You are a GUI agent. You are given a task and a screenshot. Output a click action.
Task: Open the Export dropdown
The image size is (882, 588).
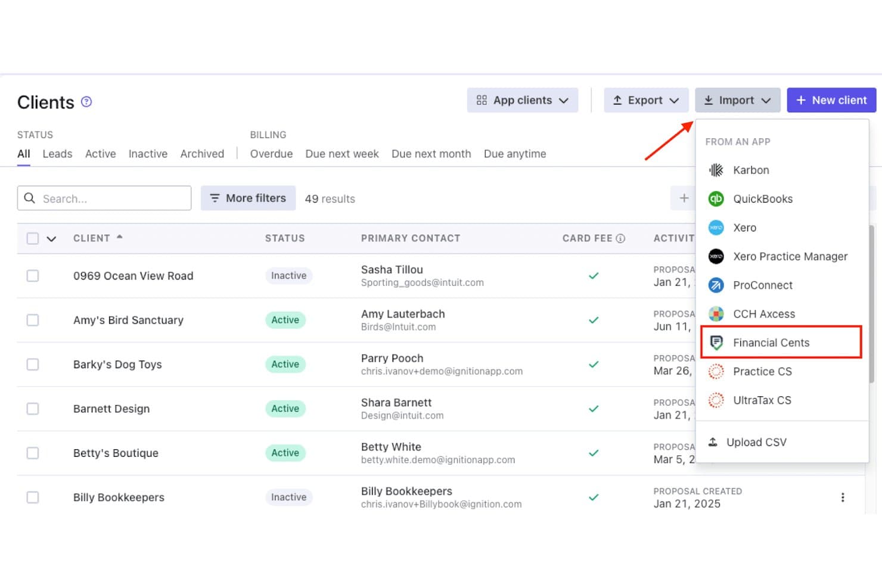coord(646,100)
